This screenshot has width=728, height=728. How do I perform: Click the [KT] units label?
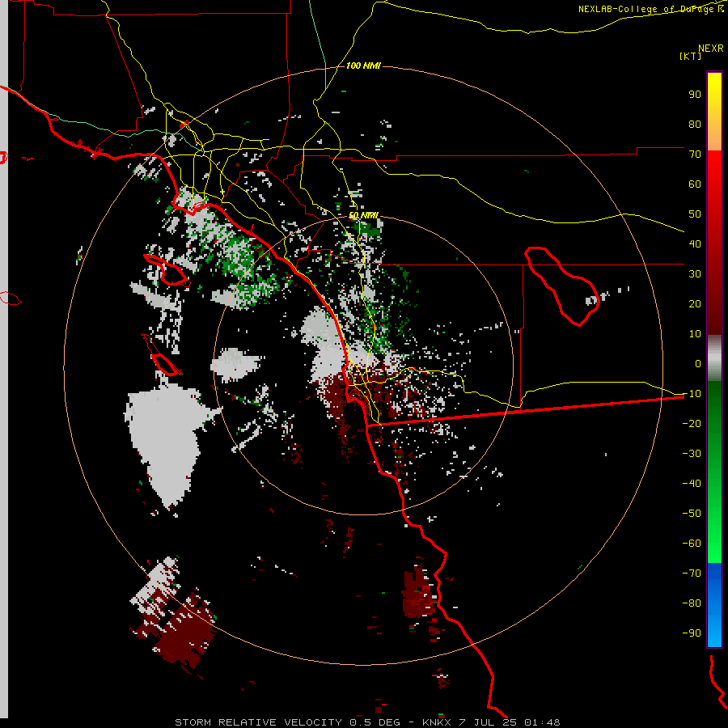pos(690,56)
